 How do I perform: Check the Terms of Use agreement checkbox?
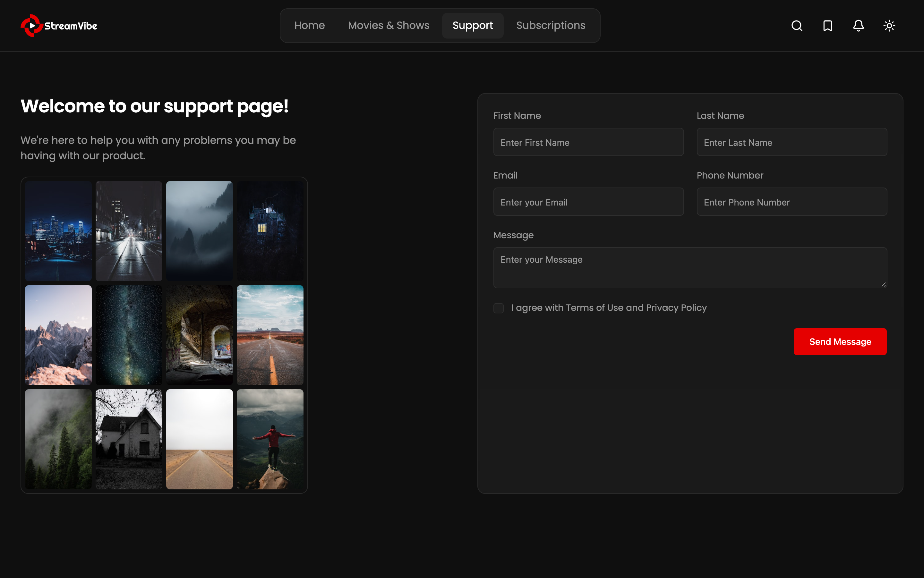tap(499, 308)
